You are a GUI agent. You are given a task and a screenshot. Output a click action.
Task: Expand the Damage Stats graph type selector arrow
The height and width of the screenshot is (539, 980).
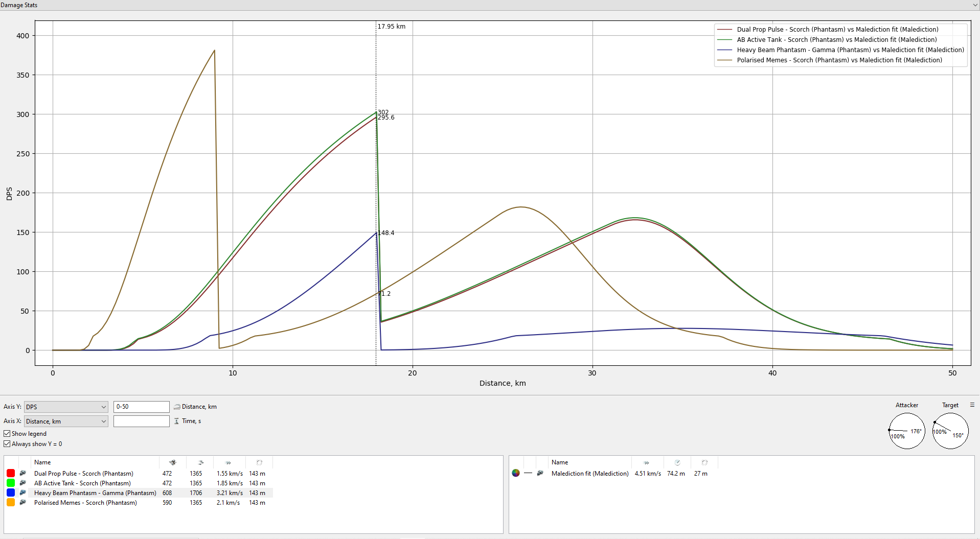pyautogui.click(x=975, y=5)
